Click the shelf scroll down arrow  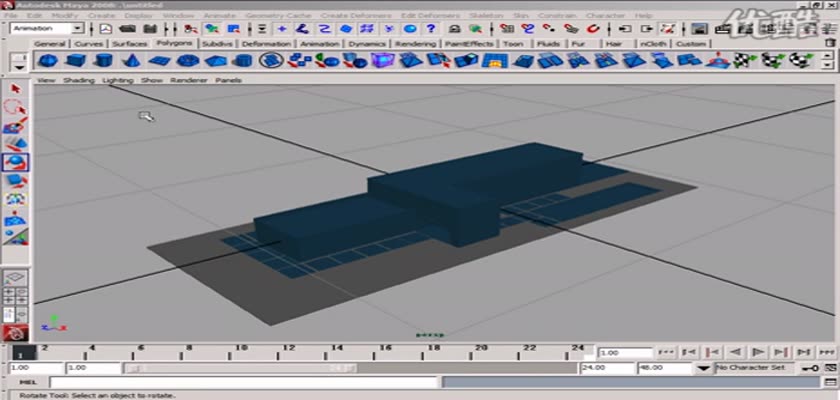click(828, 65)
